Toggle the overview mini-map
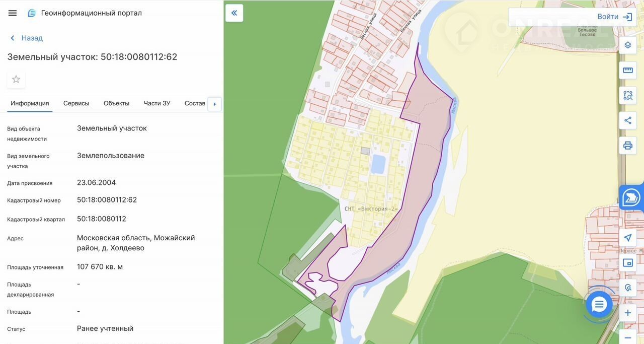The width and height of the screenshot is (644, 344). [x=627, y=263]
